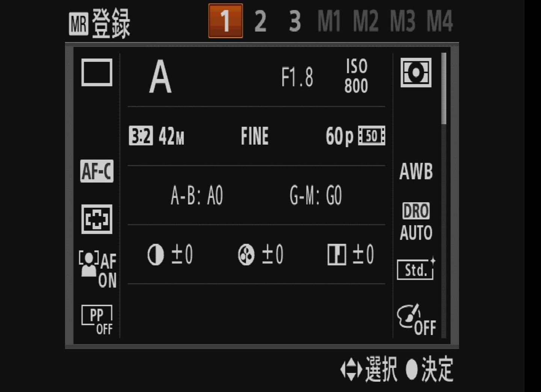This screenshot has height=392, width=541.
Task: Open ISO 800 setting
Action: 356,76
